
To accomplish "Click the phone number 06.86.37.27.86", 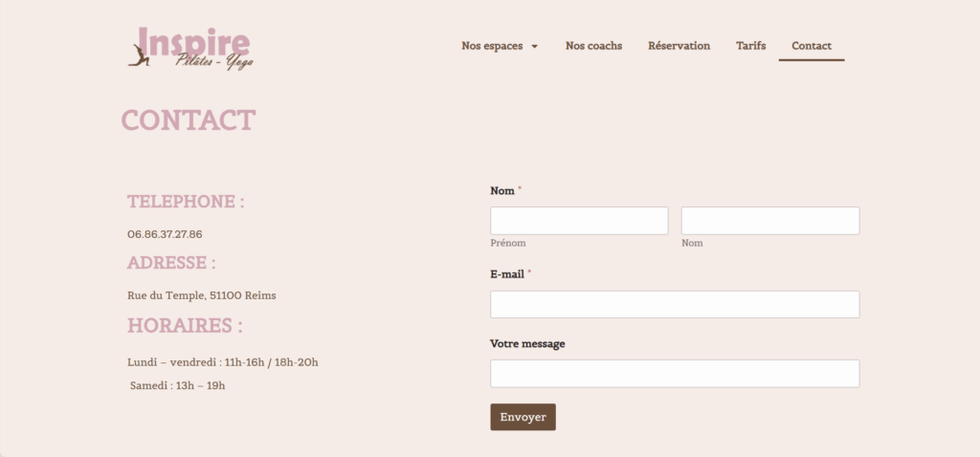I will pyautogui.click(x=165, y=234).
